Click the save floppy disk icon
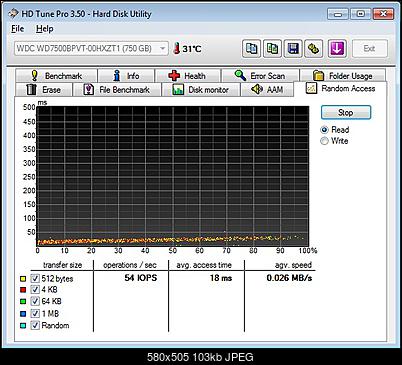This screenshot has height=365, width=402. (293, 49)
